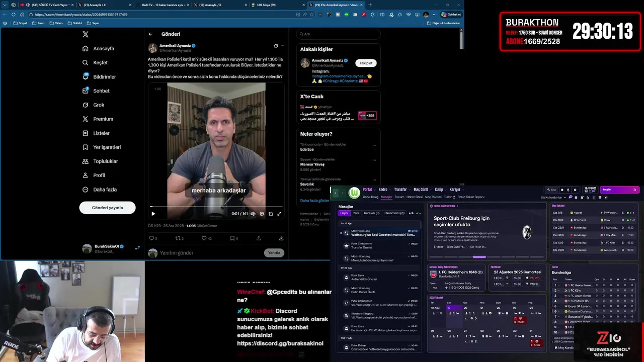Viewport: 644px width, 362px height.
Task: Open a new browser tab
Action: 370,5
